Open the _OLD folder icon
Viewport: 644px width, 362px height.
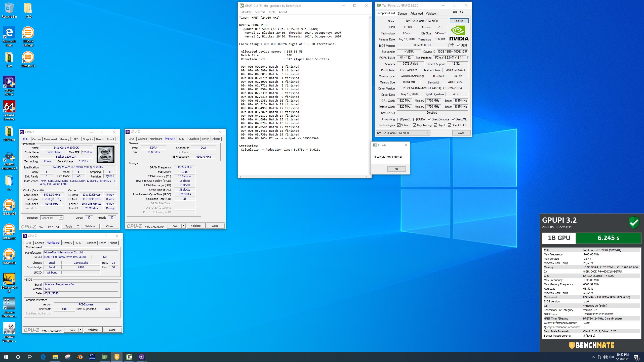tap(28, 11)
